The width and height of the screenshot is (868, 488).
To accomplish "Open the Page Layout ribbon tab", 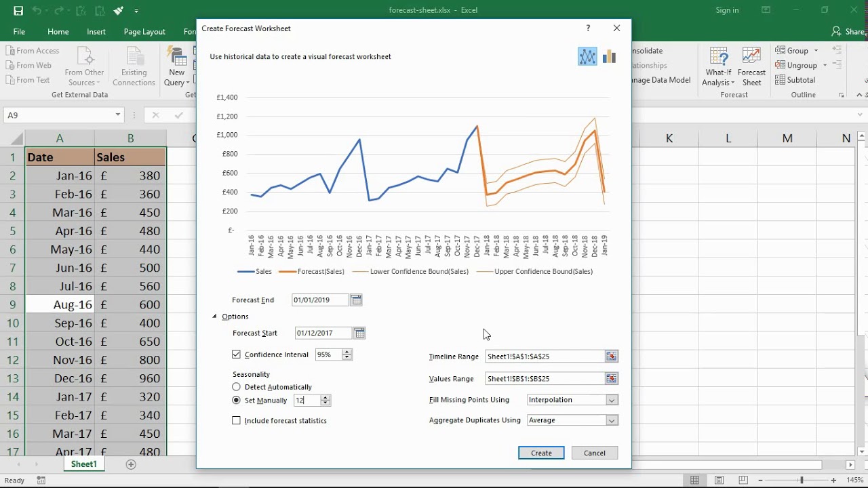I will 144,32.
